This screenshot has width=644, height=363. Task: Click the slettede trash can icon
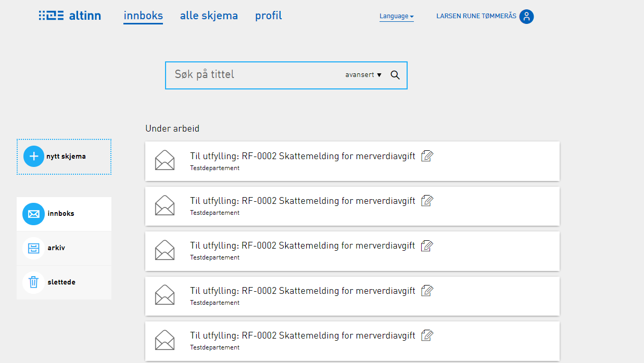[33, 282]
